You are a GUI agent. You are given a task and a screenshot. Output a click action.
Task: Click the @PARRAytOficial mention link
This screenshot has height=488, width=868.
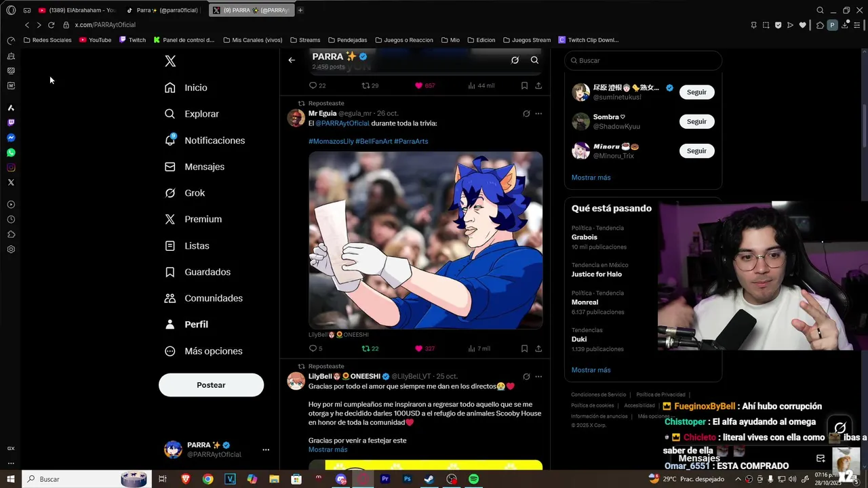tap(342, 123)
